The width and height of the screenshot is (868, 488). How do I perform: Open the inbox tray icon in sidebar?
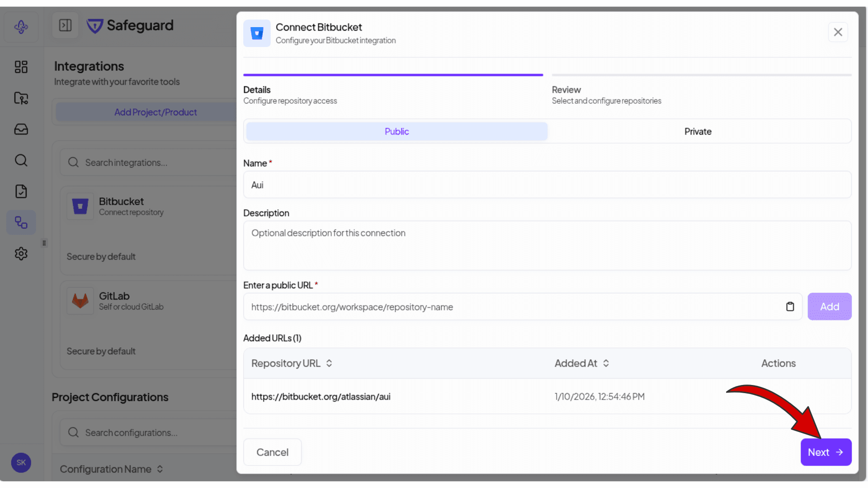(21, 129)
